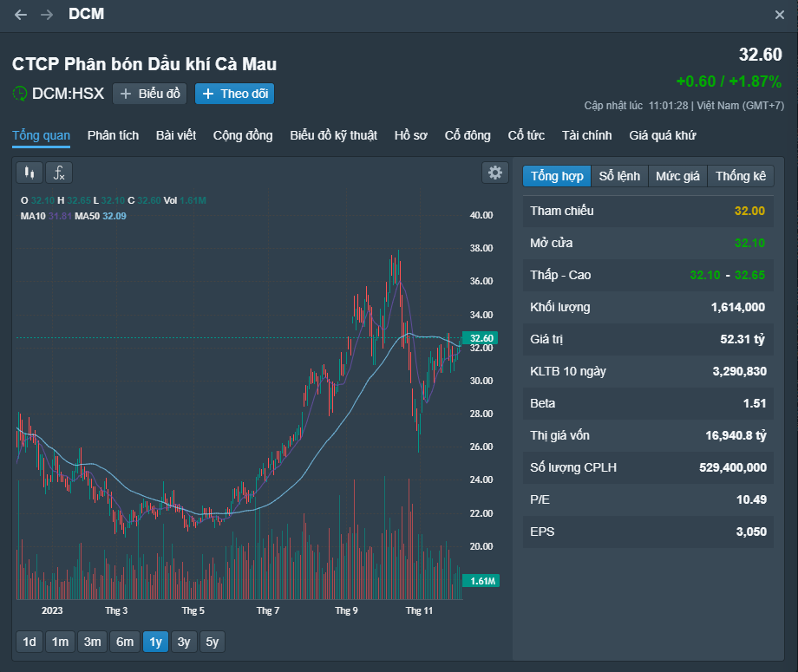Screen dimensions: 798x672
Task: Open the Cộng đồng tab
Action: [x=243, y=135]
